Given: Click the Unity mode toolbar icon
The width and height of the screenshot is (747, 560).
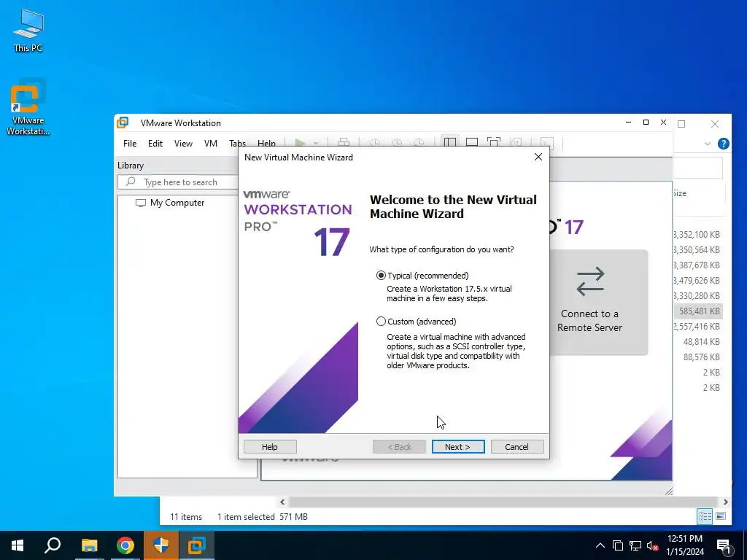Looking at the screenshot, I should (x=516, y=142).
